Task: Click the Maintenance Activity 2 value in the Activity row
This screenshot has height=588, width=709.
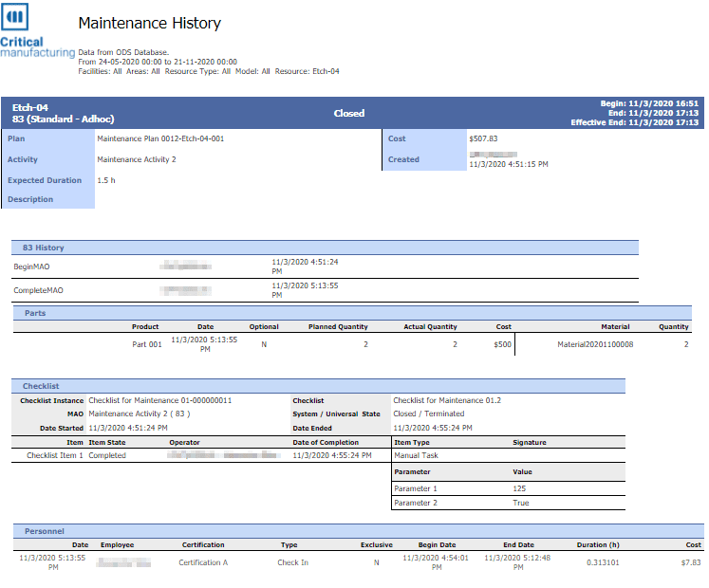Action: (136, 159)
